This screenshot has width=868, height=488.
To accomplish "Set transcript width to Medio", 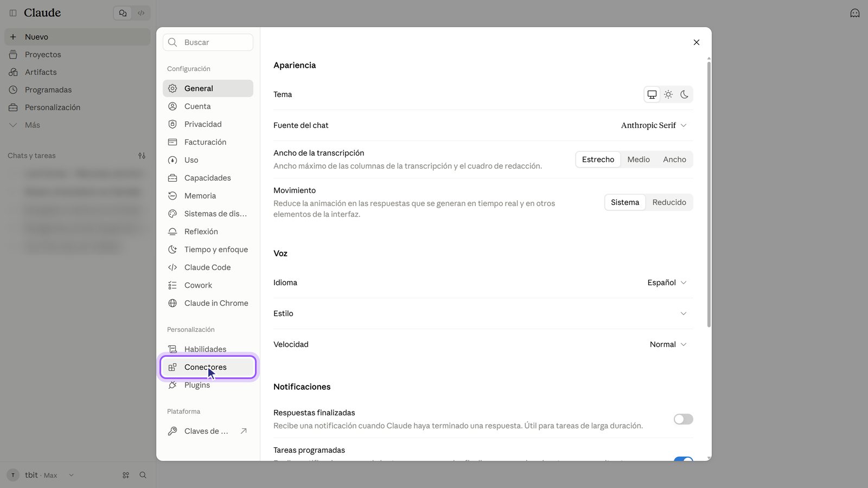I will tap(639, 159).
